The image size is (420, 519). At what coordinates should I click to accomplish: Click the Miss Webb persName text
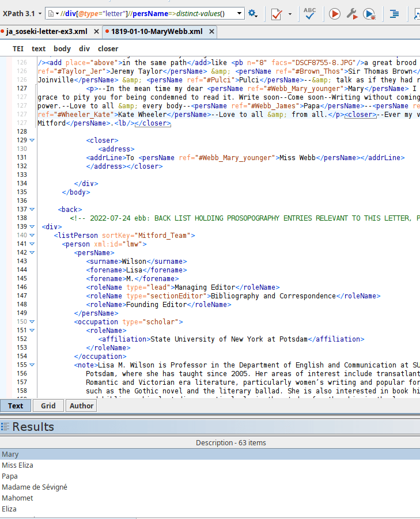(x=297, y=158)
